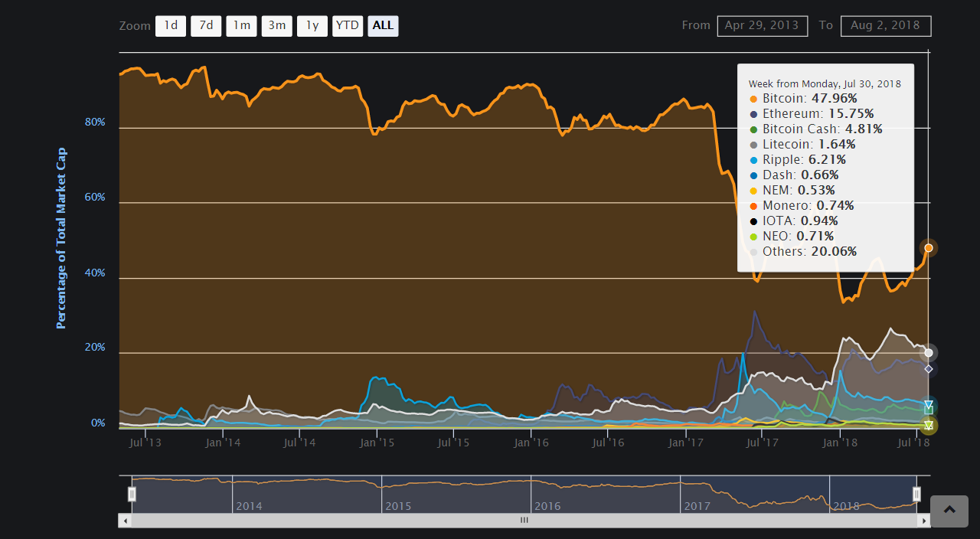Click the Ethereum dot in tooltip

754,114
